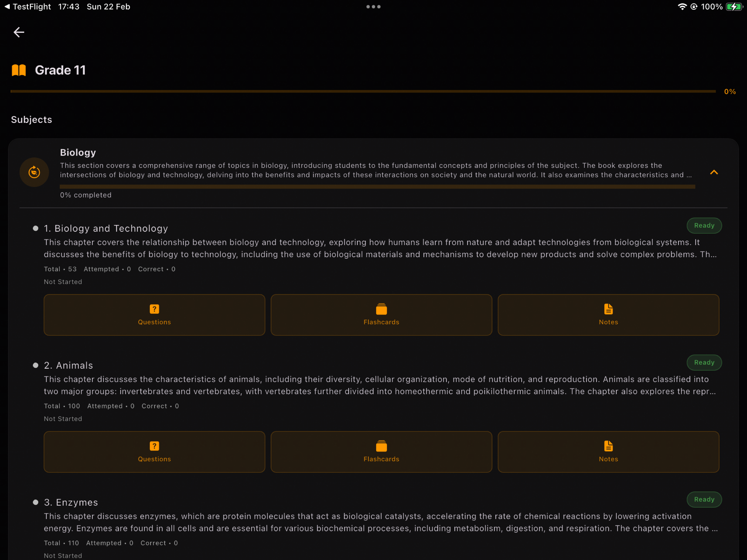Tap the bullet dot beside Biology and Technology
Viewport: 747px width, 560px height.
tap(36, 228)
